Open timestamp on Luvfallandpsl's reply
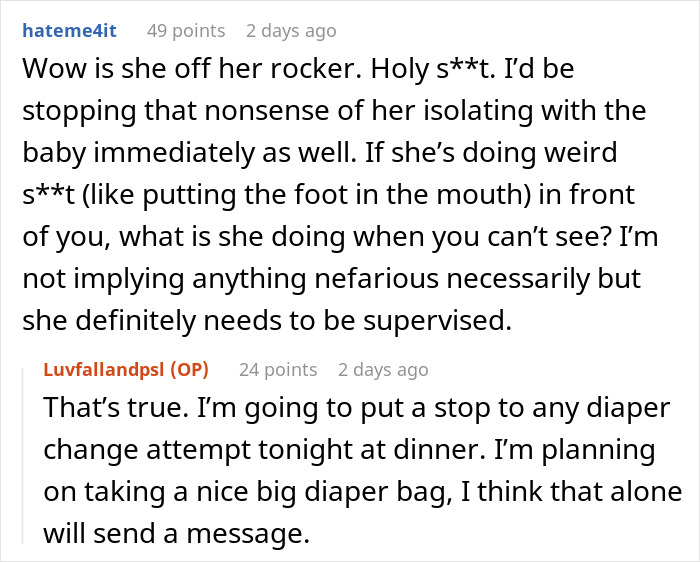 click(x=383, y=370)
